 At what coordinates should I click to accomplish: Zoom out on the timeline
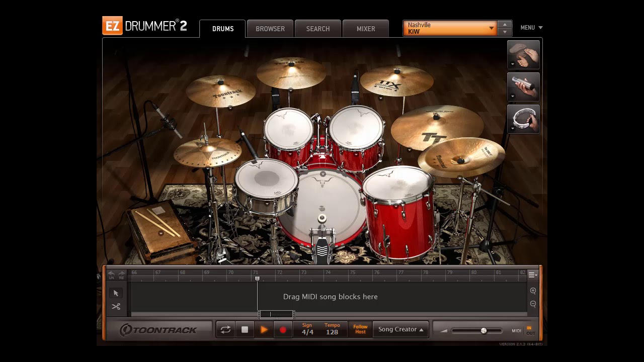click(533, 304)
